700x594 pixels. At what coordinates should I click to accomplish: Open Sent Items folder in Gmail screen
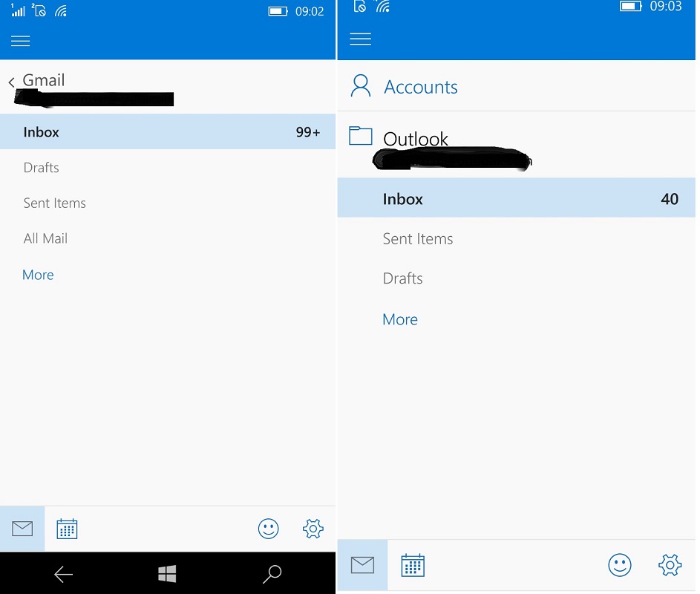54,203
